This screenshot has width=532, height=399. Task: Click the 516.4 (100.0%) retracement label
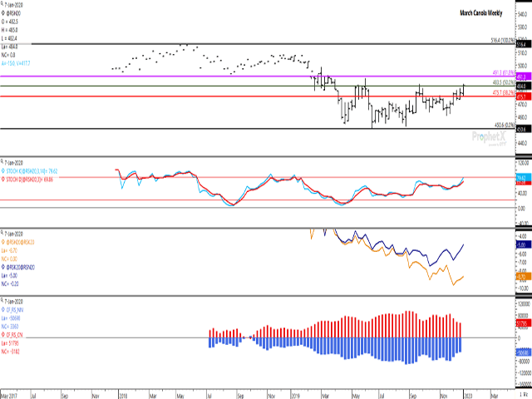coord(503,41)
